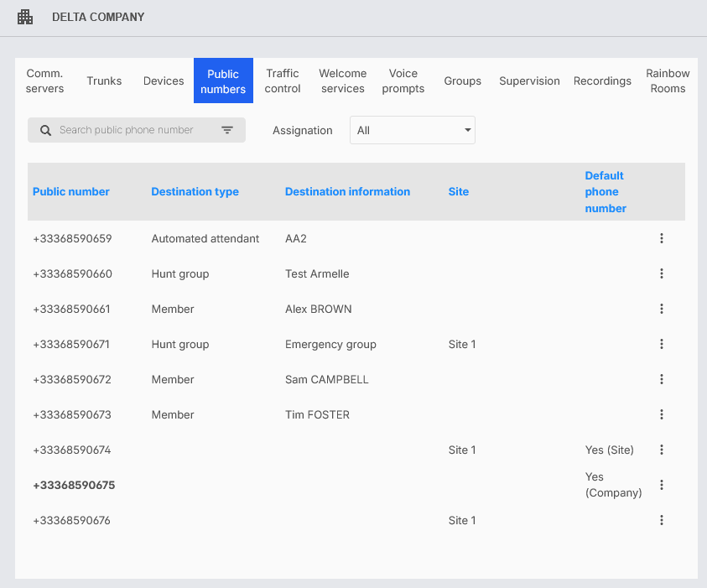The height and width of the screenshot is (588, 707).
Task: Open actions menu for Emergency group row
Action: [x=662, y=345]
